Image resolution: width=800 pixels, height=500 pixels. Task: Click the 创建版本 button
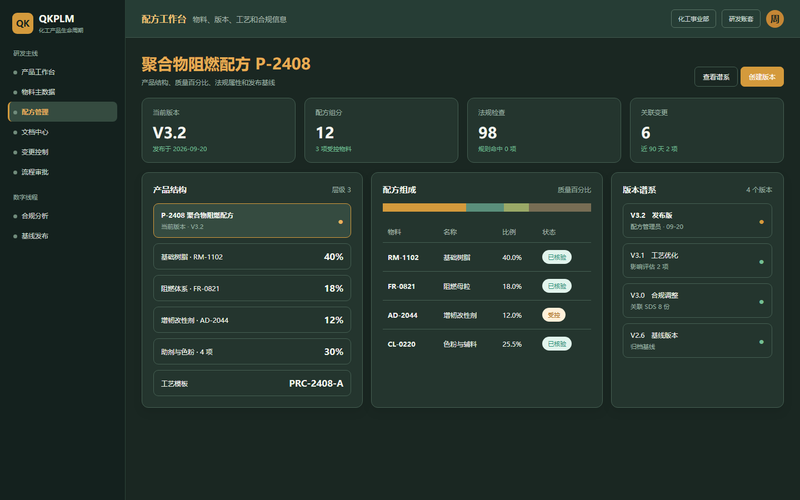[x=762, y=77]
